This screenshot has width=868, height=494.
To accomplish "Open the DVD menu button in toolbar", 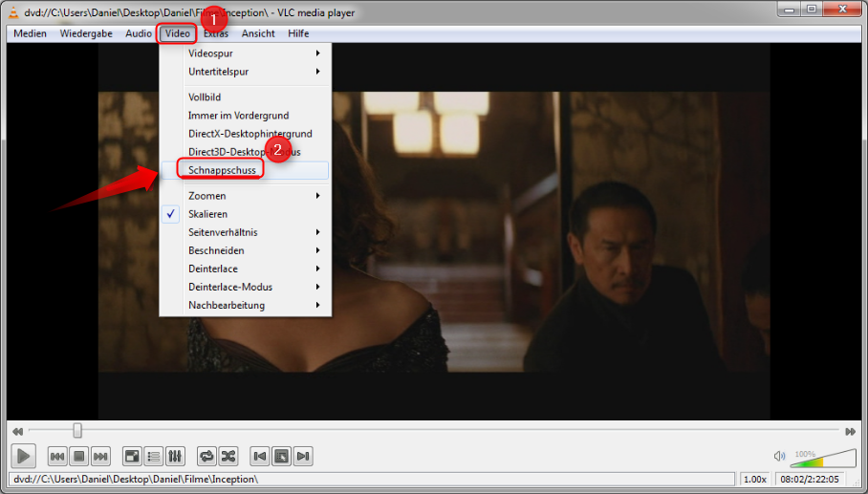I will tap(281, 457).
